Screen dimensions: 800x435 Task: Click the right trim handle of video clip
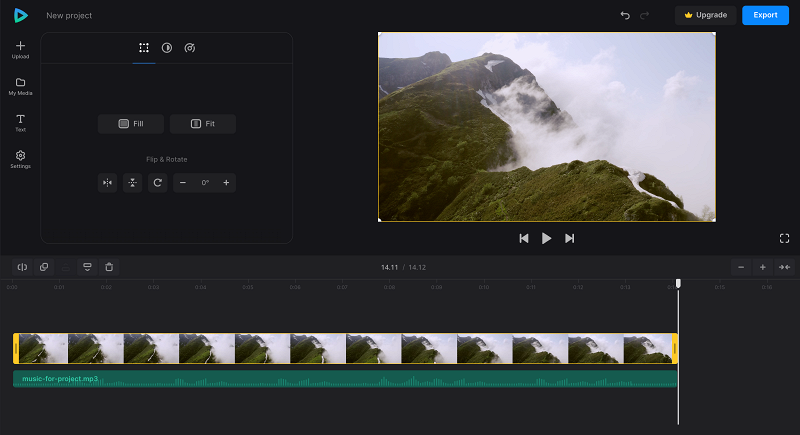coord(675,348)
